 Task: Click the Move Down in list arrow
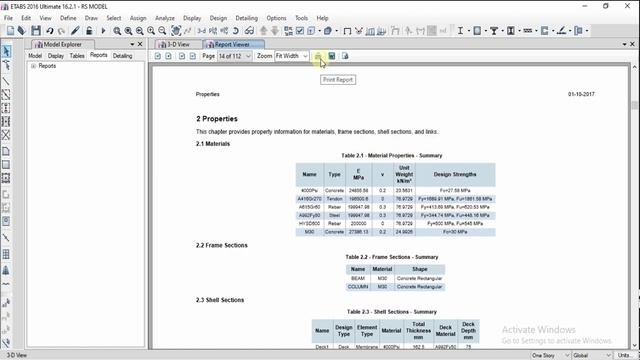(275, 31)
